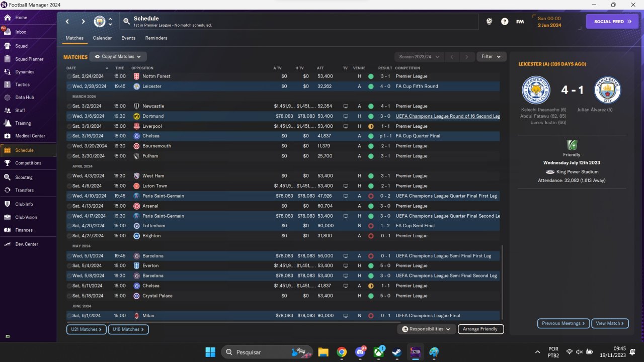Select the Newcastle match row marker
644x362 pixels.
point(69,106)
